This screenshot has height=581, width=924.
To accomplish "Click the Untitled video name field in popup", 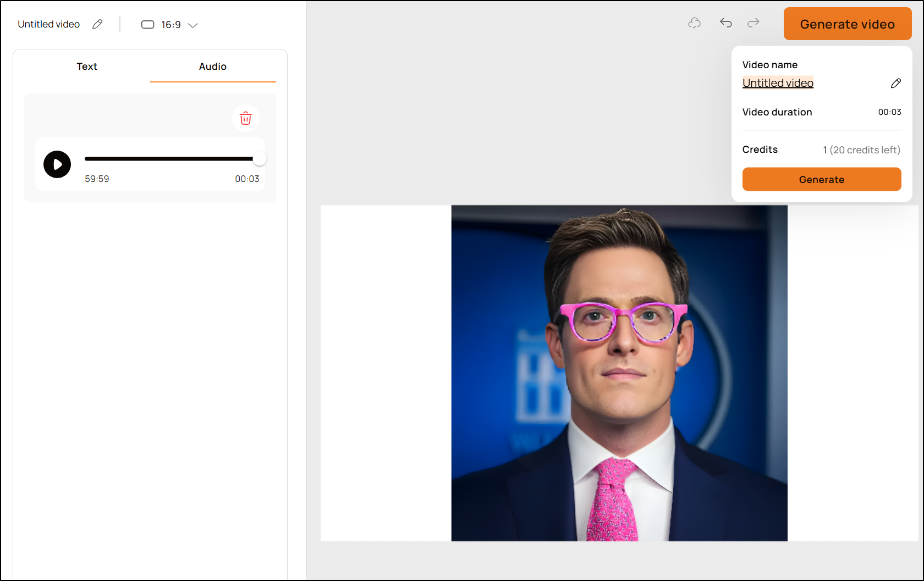I will click(778, 83).
